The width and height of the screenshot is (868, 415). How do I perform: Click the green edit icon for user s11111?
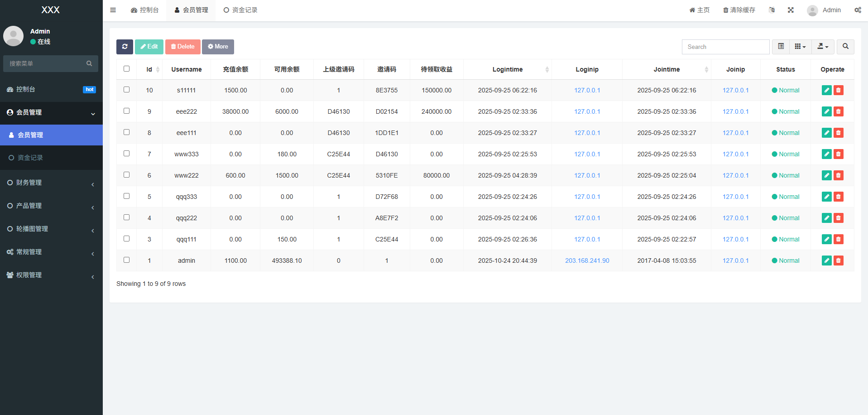(x=826, y=90)
